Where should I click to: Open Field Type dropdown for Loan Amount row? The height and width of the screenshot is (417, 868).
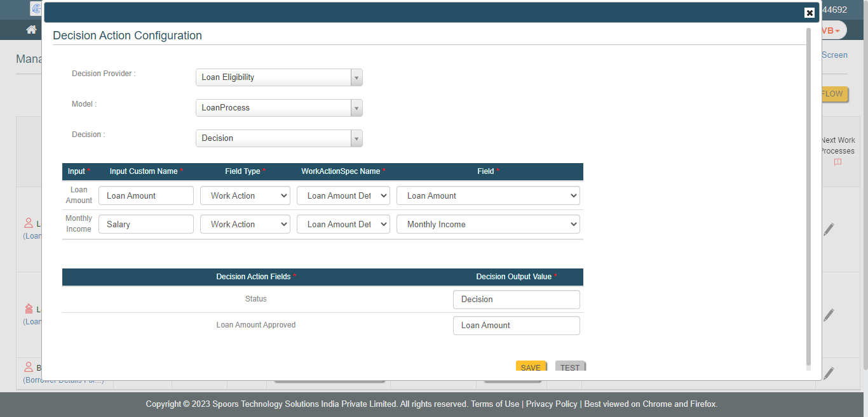pos(245,196)
